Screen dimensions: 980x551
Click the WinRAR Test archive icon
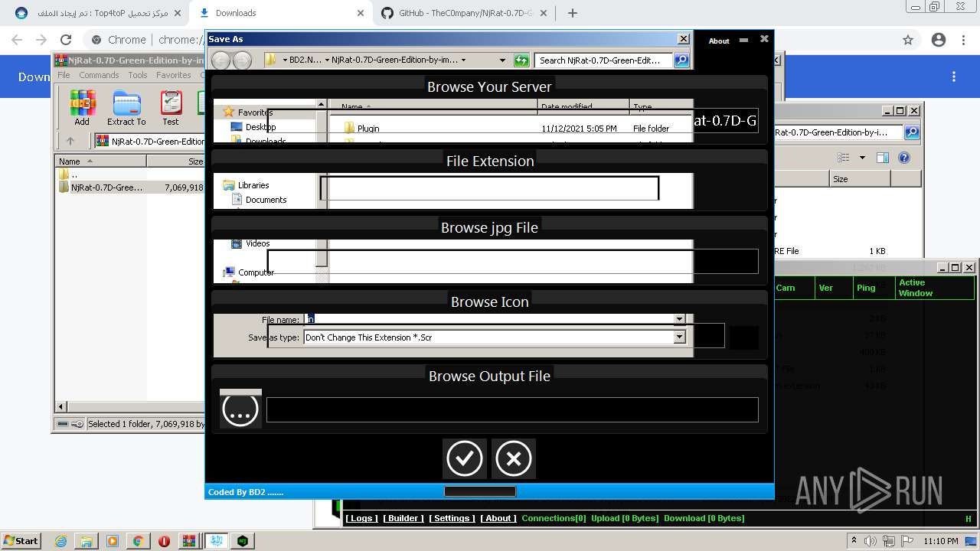pyautogui.click(x=171, y=107)
